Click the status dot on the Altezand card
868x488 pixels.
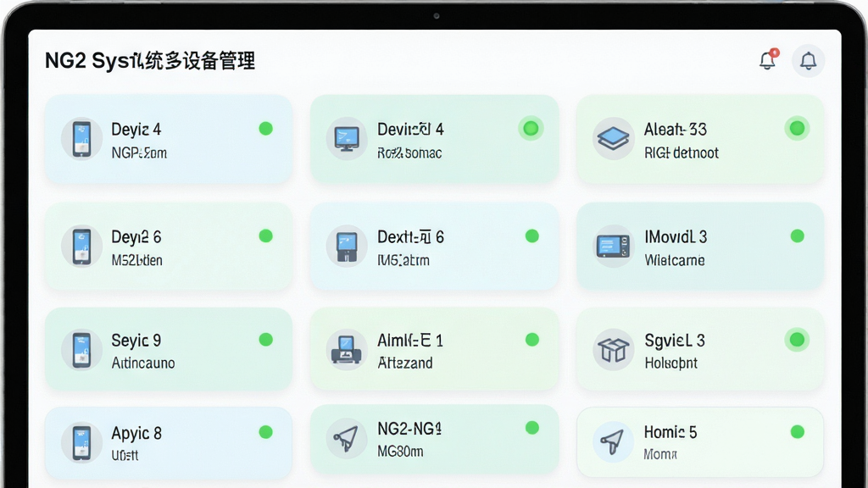click(x=532, y=339)
